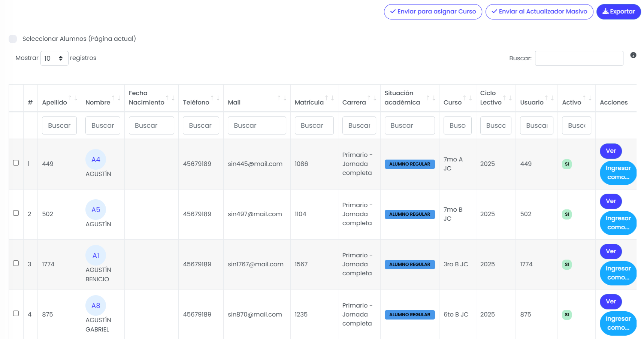Screen dimensions: 644x339
Task: Click the Exportar button
Action: (619, 12)
